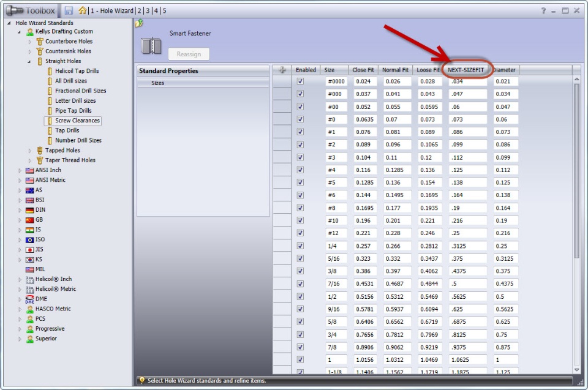Switch to Toolbox step 3
The image size is (588, 390).
pyautogui.click(x=148, y=11)
